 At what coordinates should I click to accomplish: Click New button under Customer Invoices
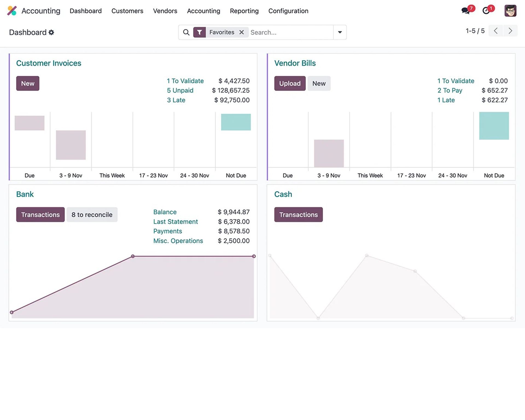coord(28,83)
